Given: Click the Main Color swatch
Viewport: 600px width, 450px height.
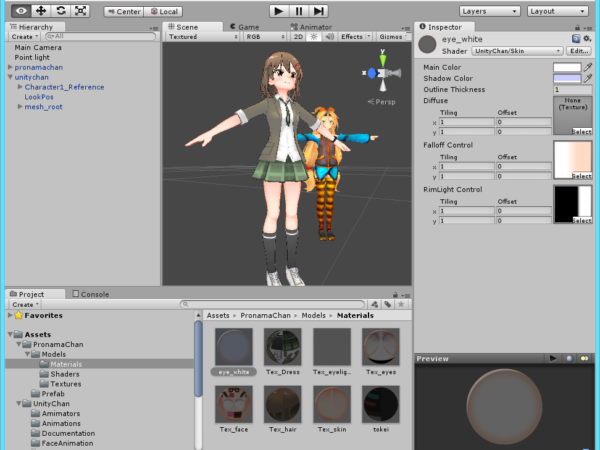Looking at the screenshot, I should point(567,67).
